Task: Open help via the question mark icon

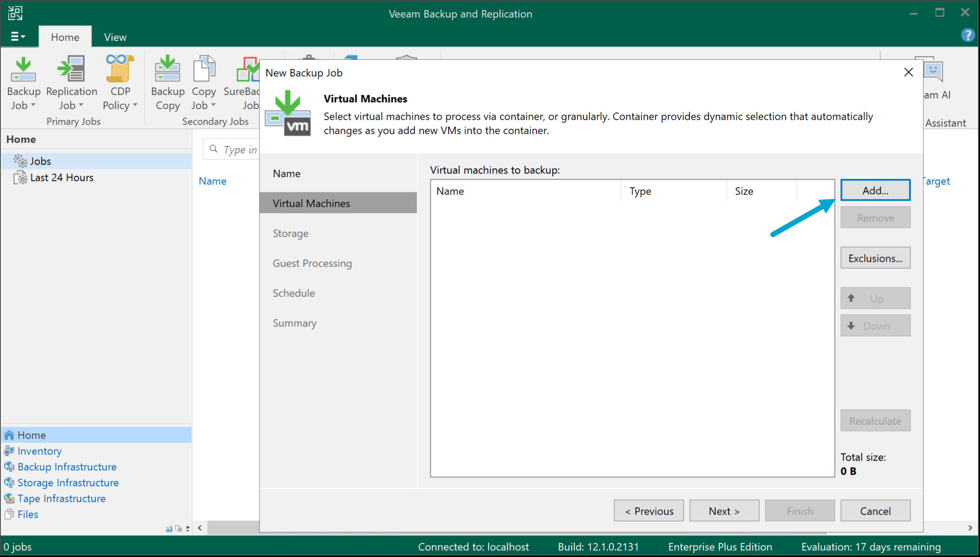Action: click(967, 35)
